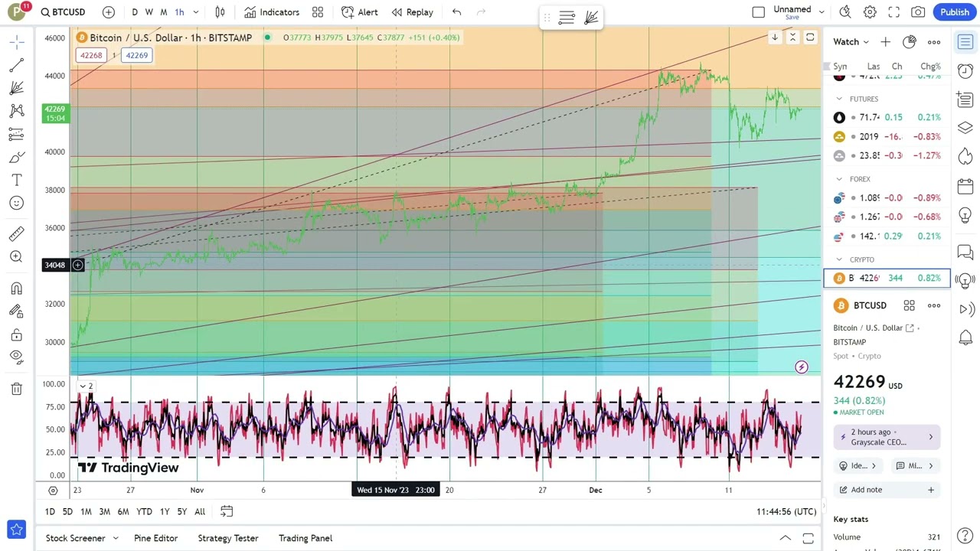Click the compare or add symbol plus

109,12
